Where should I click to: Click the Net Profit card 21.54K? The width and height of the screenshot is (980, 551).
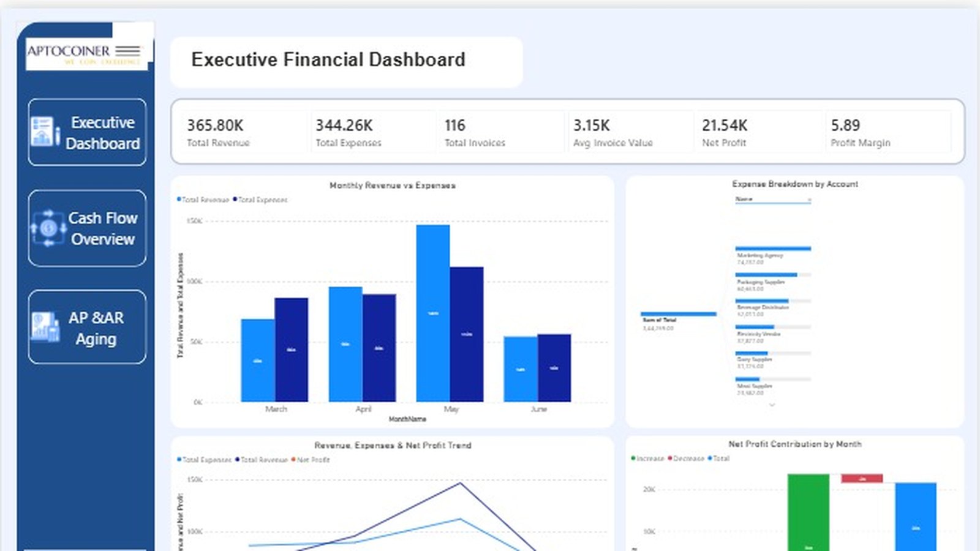[x=759, y=132]
